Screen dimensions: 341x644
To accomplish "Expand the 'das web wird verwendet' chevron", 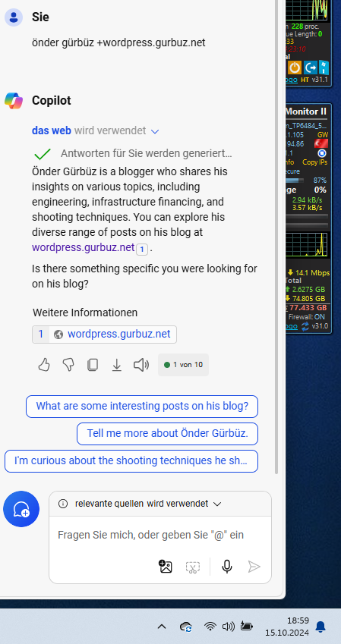I will (x=155, y=131).
